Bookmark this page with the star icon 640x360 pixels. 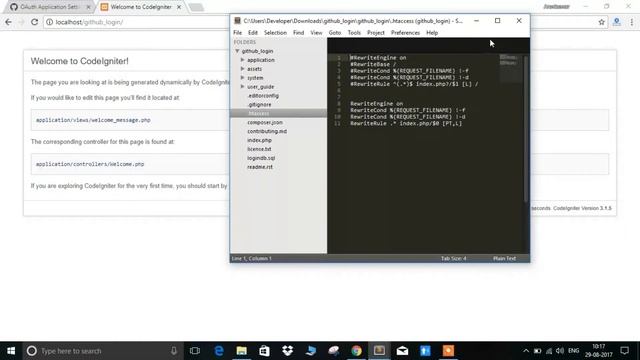[601, 22]
